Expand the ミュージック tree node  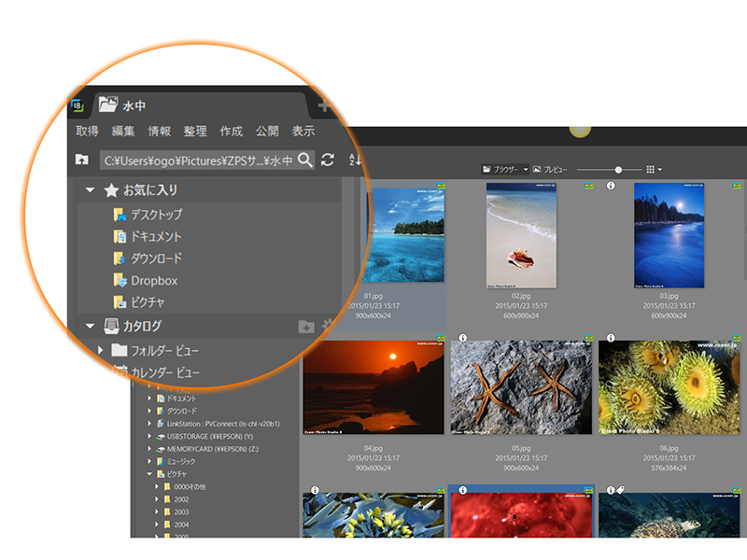(149, 461)
